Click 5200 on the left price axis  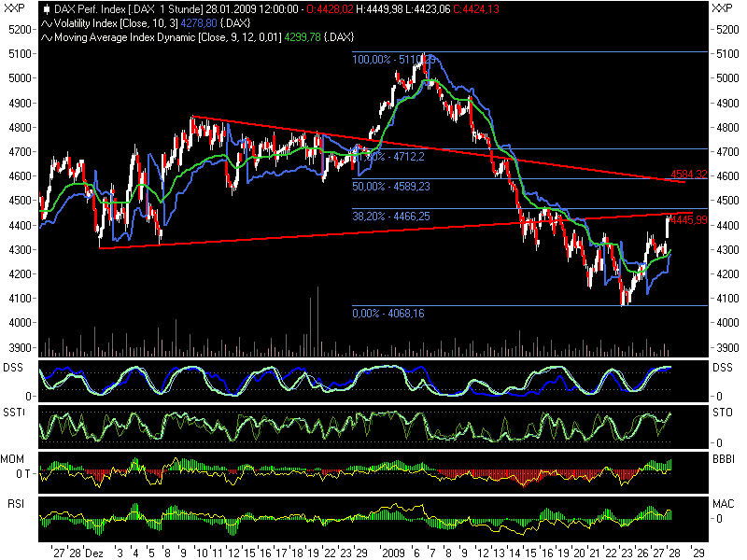pos(20,30)
